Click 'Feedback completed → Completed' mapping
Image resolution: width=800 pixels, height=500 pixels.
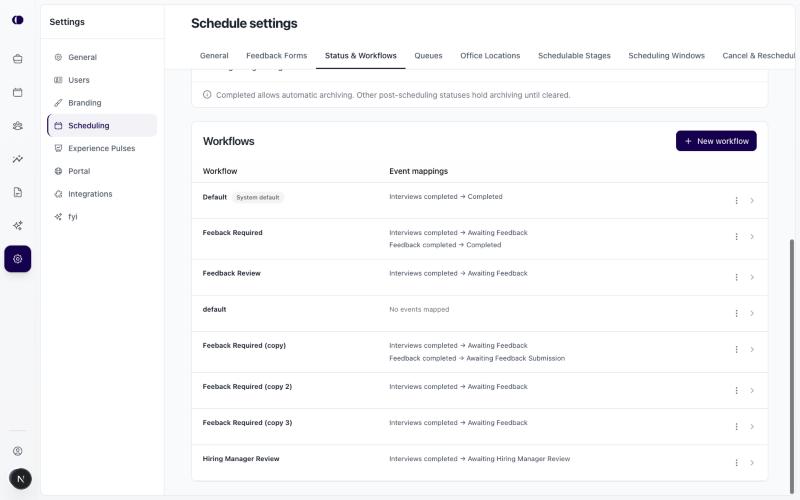pos(445,245)
